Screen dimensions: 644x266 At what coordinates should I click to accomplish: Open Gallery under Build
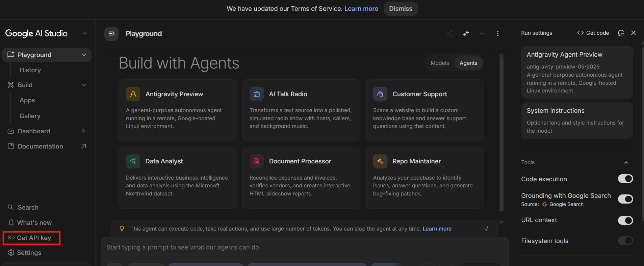pos(30,116)
